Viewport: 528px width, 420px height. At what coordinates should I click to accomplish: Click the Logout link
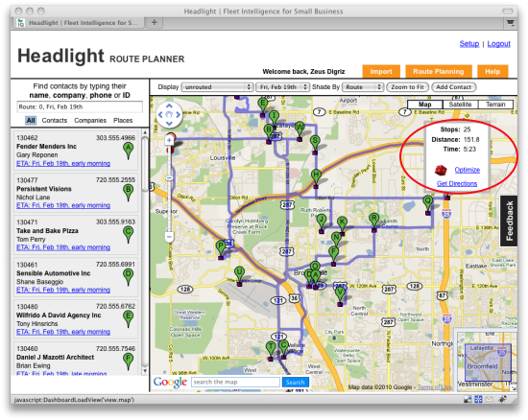point(498,44)
